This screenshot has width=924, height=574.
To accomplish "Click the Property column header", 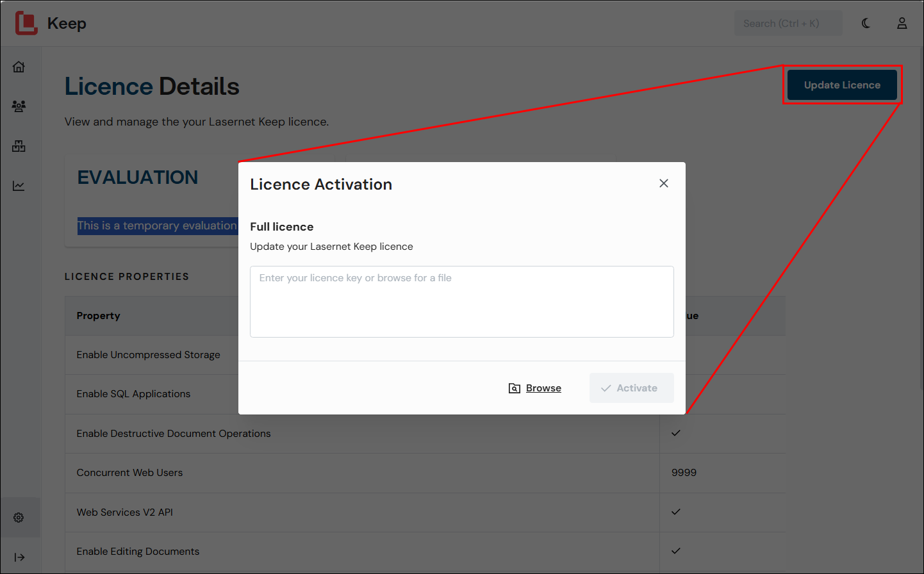I will point(99,316).
